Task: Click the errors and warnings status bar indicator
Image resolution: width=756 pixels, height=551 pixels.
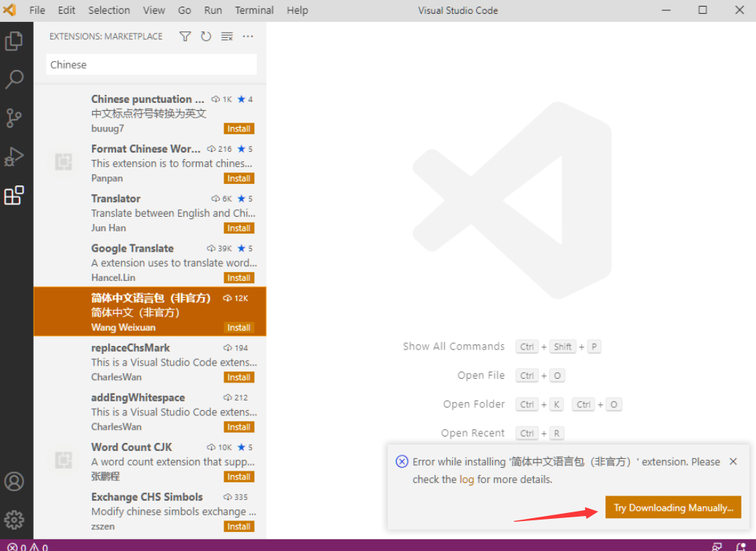Action: [x=28, y=547]
